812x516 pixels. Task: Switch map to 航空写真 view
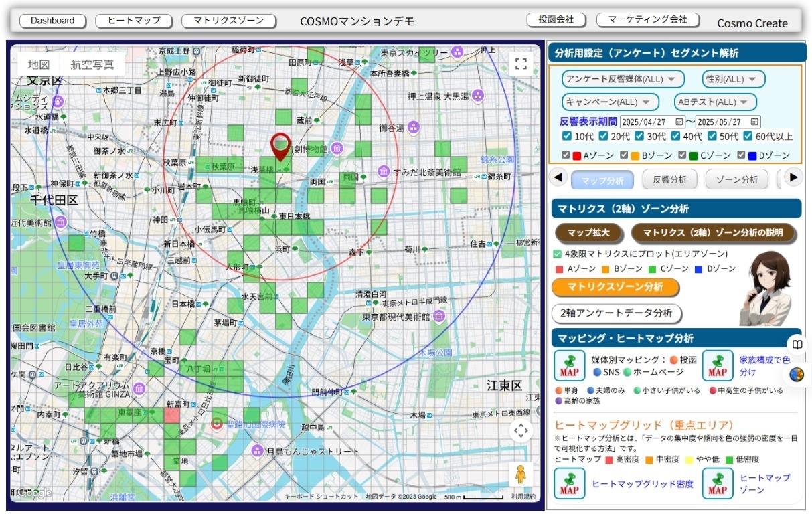[x=92, y=65]
